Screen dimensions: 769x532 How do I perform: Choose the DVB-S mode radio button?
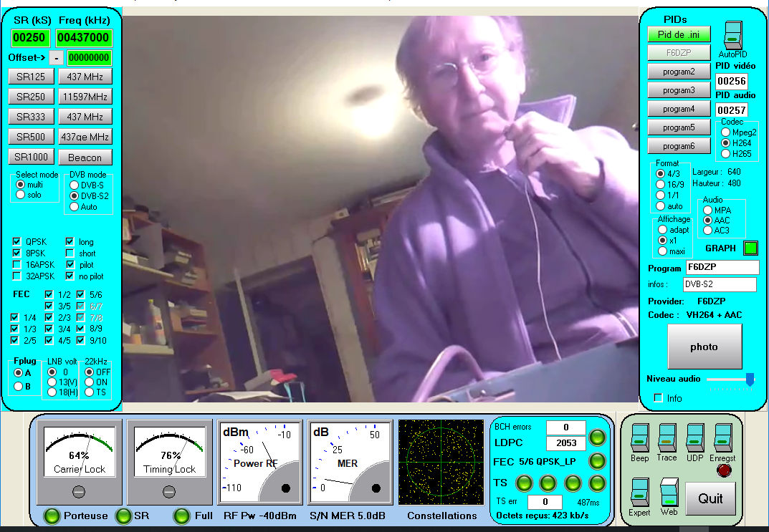pos(74,184)
